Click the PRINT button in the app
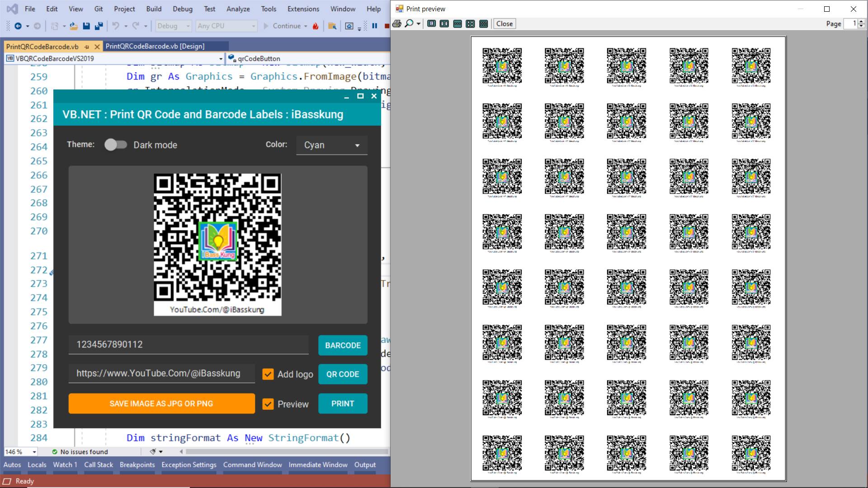 click(343, 404)
